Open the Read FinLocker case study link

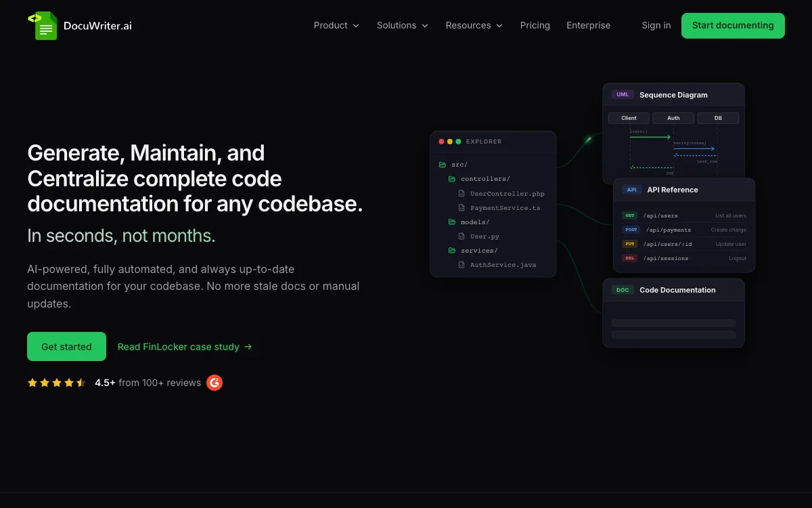[x=185, y=347]
